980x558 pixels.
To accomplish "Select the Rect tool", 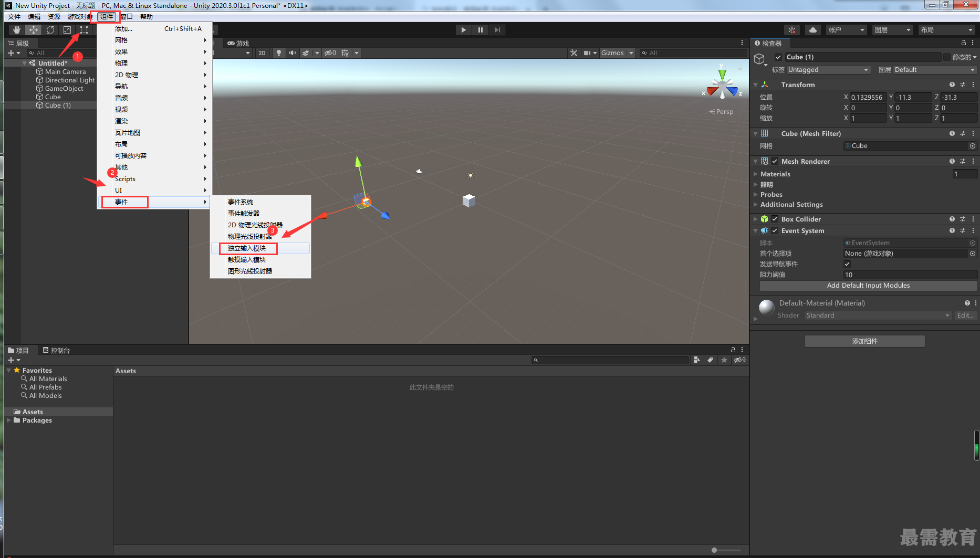I will pos(84,30).
